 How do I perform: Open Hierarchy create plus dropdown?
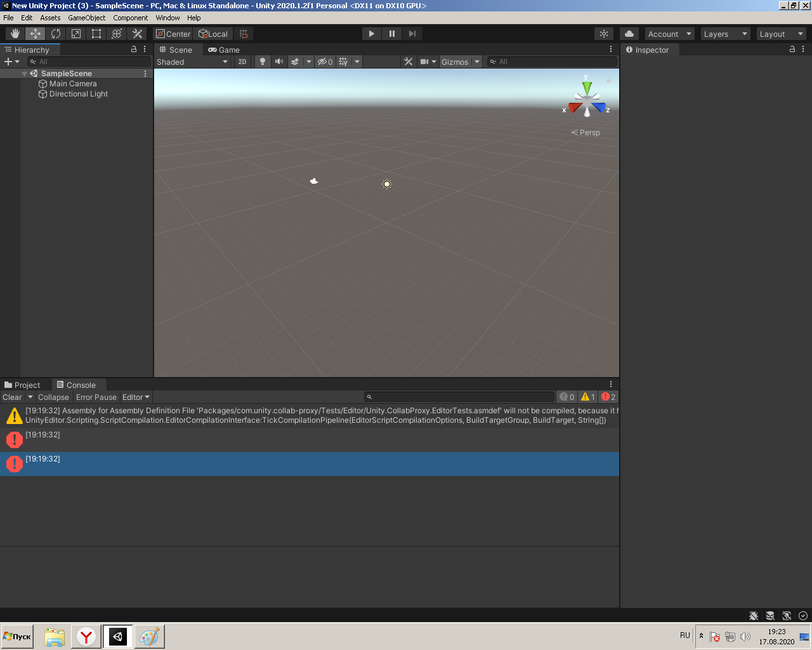12,62
